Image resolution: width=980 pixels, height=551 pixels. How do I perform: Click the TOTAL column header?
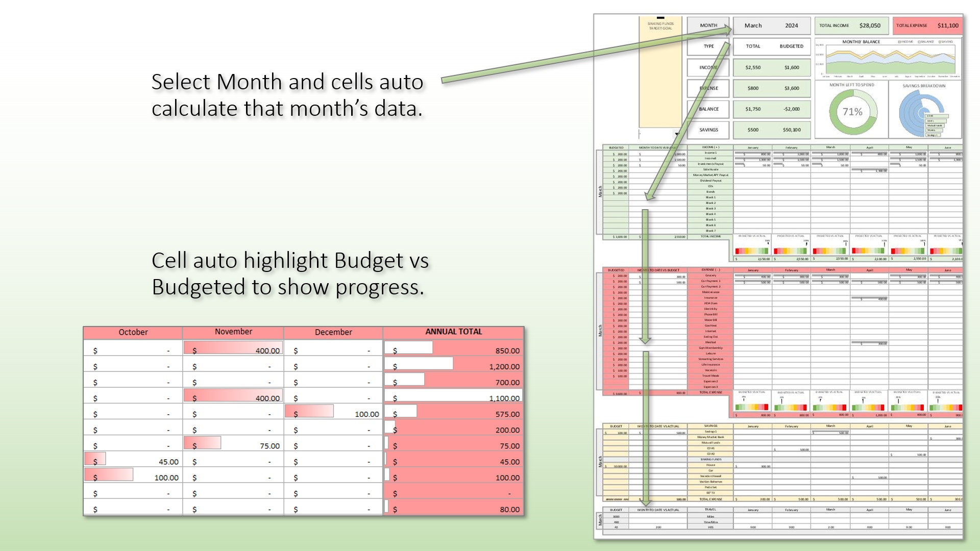tap(753, 46)
